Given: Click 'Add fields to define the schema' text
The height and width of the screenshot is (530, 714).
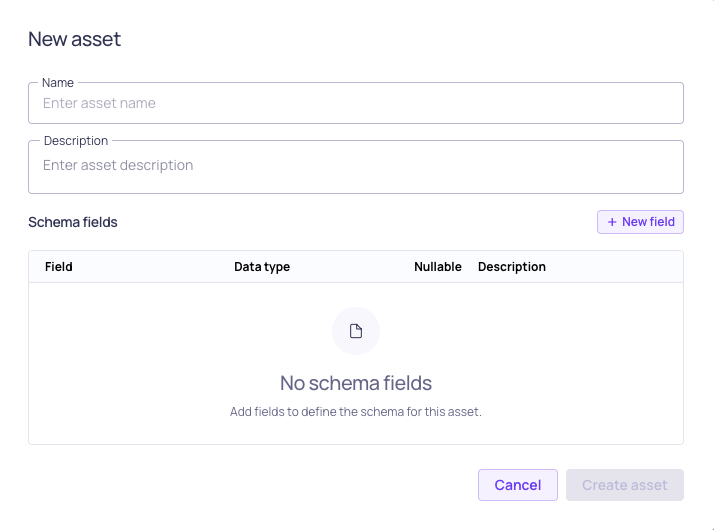Looking at the screenshot, I should click(356, 412).
